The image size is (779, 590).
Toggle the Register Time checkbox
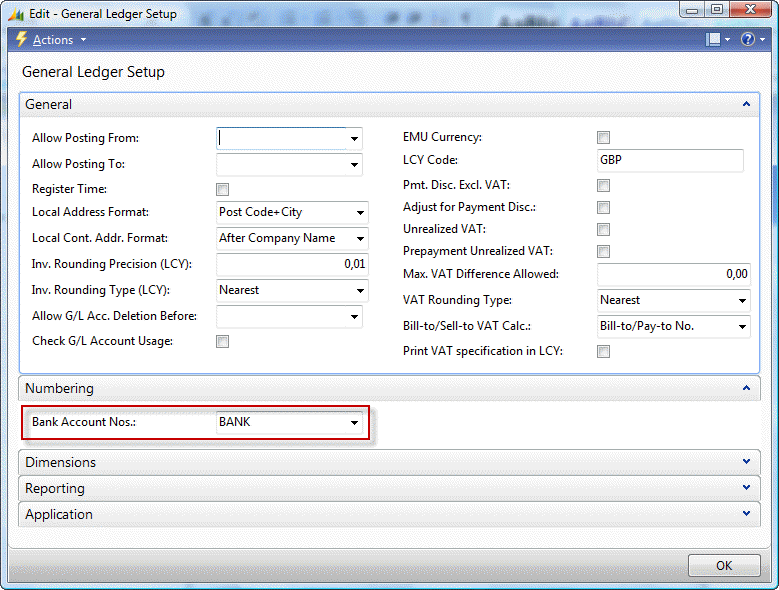pyautogui.click(x=223, y=189)
